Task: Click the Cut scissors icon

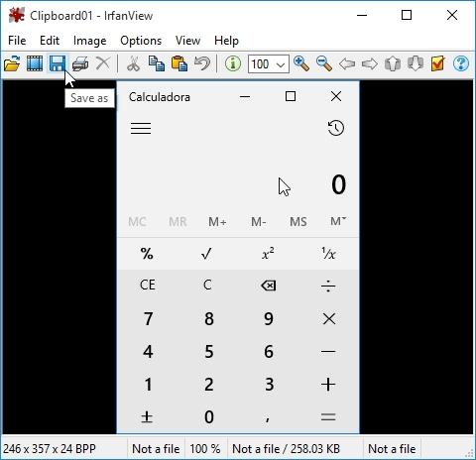Action: pos(134,63)
